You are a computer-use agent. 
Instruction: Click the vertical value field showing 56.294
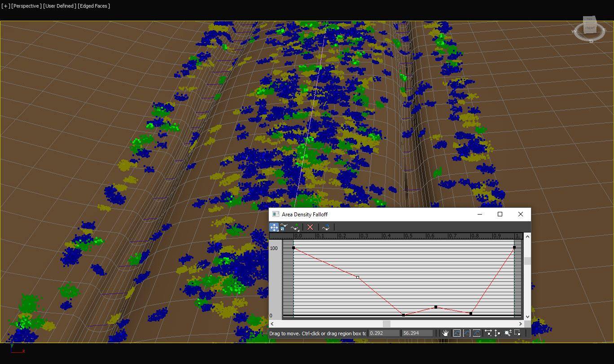coord(417,333)
